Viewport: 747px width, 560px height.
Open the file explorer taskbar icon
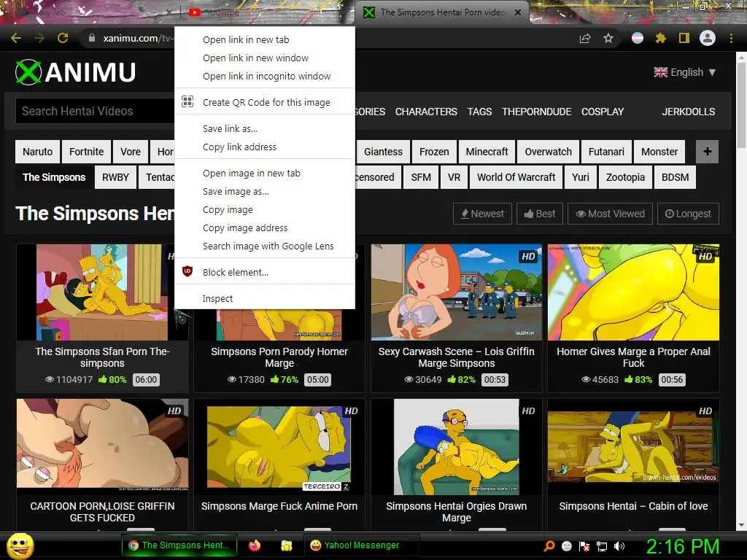tap(286, 545)
